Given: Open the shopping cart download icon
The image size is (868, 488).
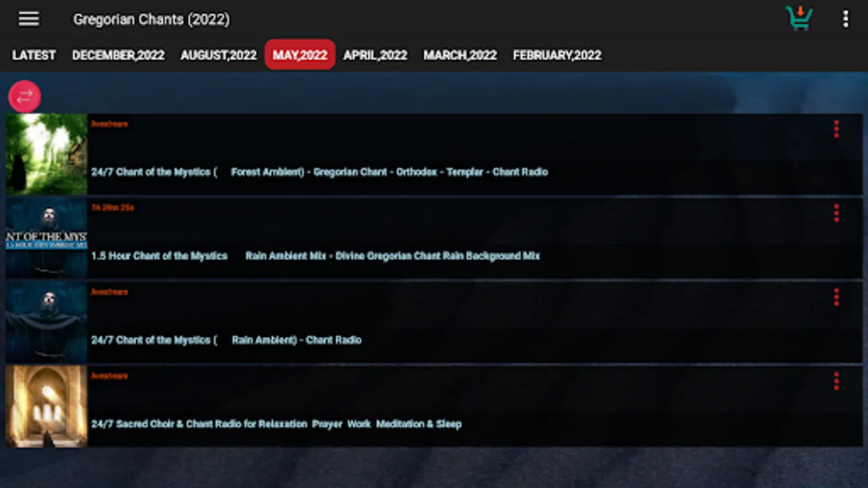Looking at the screenshot, I should pyautogui.click(x=799, y=18).
